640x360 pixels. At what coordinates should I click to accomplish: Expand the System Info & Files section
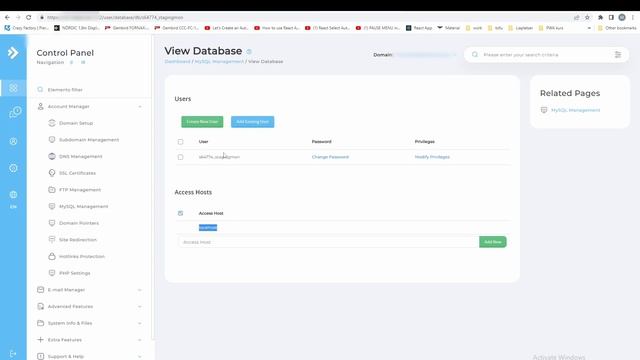[140, 323]
